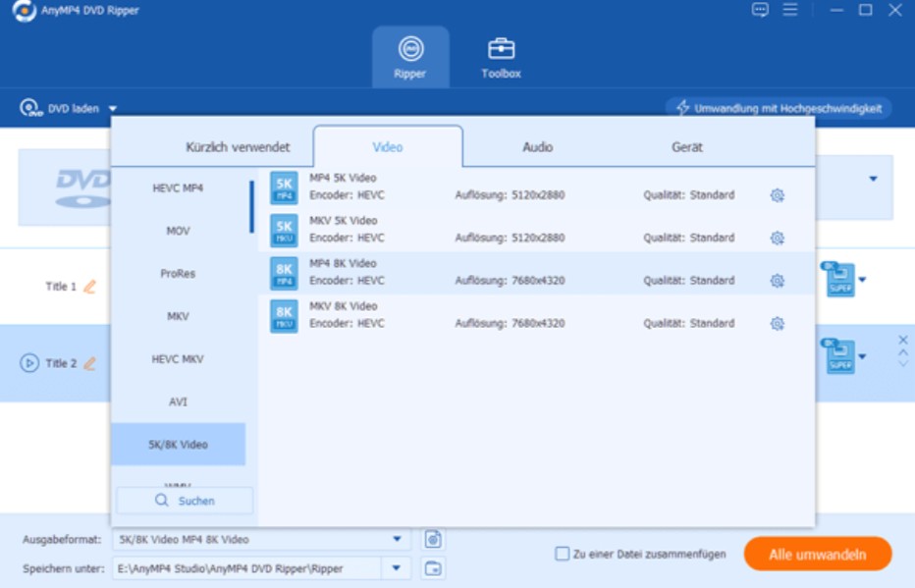This screenshot has width=915, height=588.
Task: Click the MKV 8K Video format icon
Action: point(284,315)
